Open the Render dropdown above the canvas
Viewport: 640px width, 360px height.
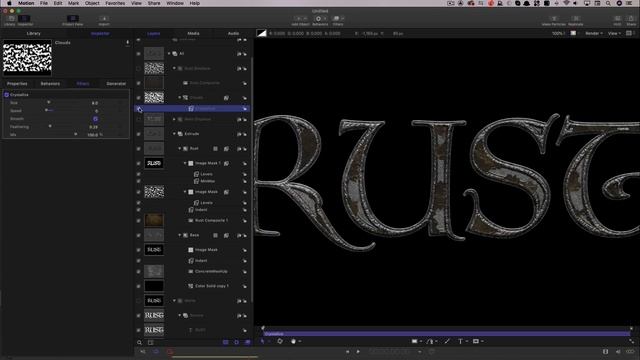tap(594, 33)
